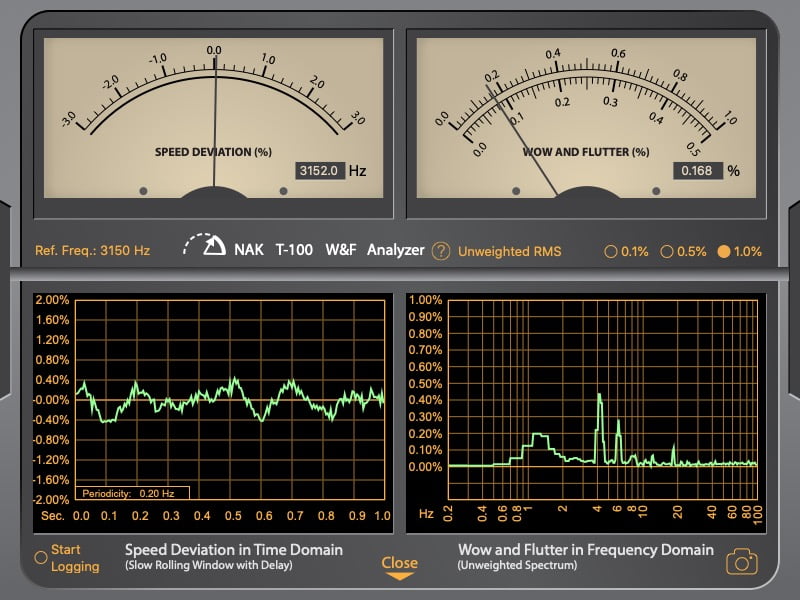This screenshot has height=600, width=800.
Task: Click the left adjustment screw on speed meter
Action: point(143,191)
